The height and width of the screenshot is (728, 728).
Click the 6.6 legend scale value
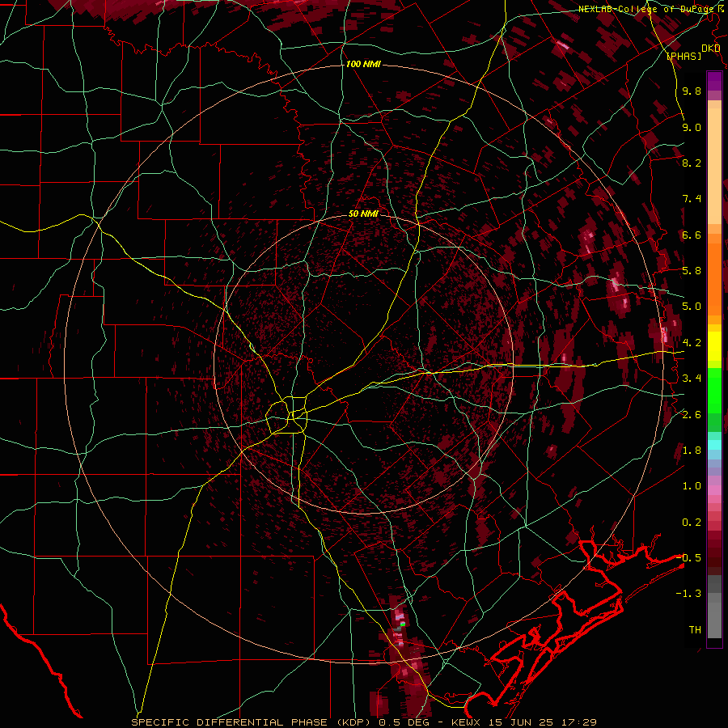(x=692, y=235)
